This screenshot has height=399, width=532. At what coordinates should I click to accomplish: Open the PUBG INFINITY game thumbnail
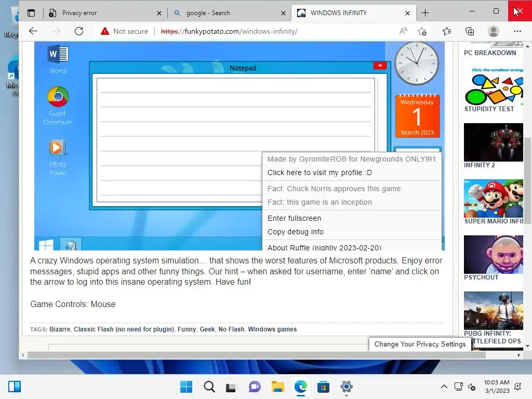coord(494,311)
